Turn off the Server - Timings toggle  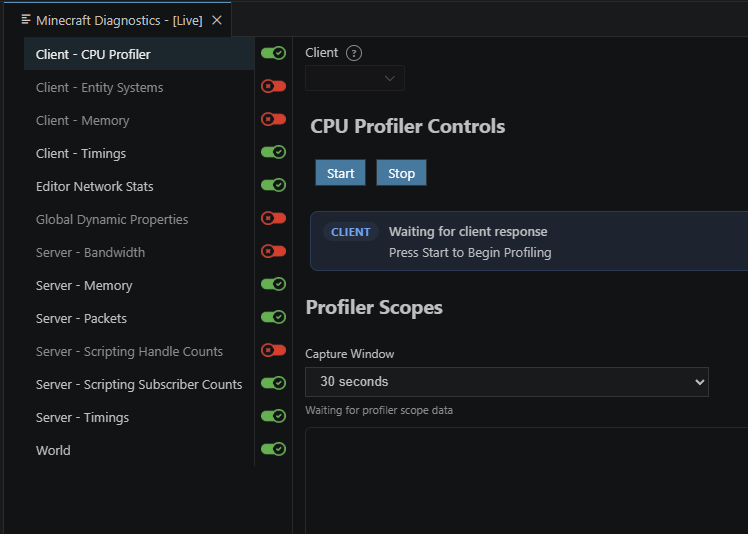coord(273,416)
